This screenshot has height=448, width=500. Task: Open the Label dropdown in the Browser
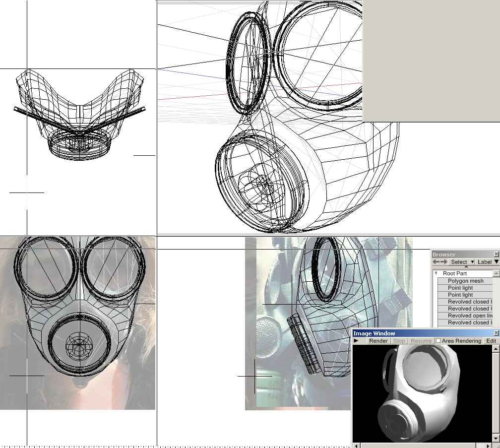488,262
